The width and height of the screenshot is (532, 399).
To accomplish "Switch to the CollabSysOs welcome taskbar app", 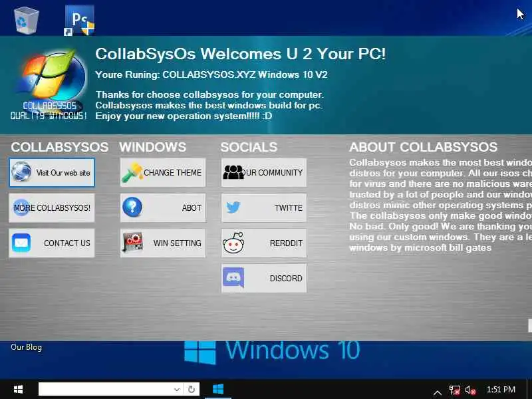I will [x=218, y=389].
